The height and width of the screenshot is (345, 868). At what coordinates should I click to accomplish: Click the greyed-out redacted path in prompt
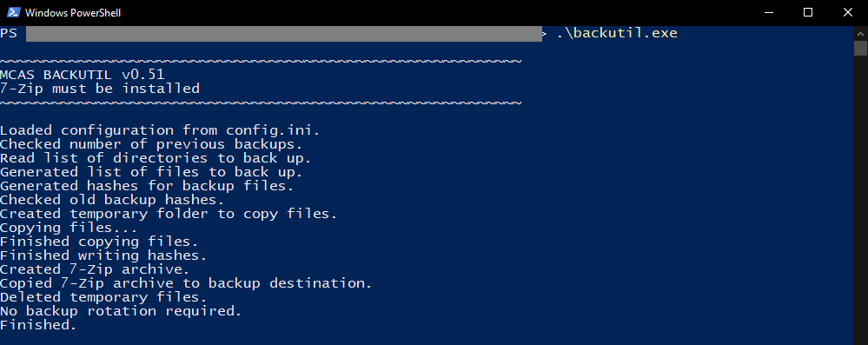click(284, 33)
